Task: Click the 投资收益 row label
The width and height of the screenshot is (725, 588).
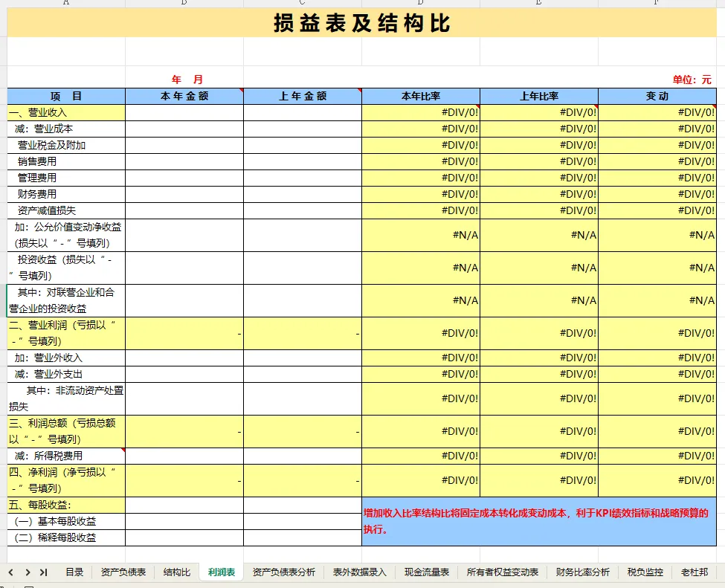Action: 66,268
